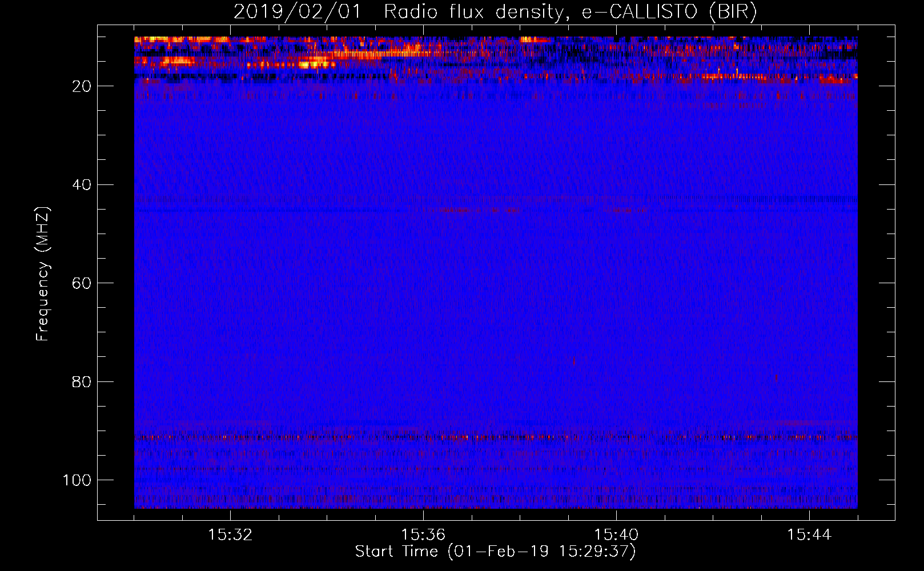Viewport: 924px width, 571px height.
Task: Click the '15:40' time tick label
Action: point(616,535)
